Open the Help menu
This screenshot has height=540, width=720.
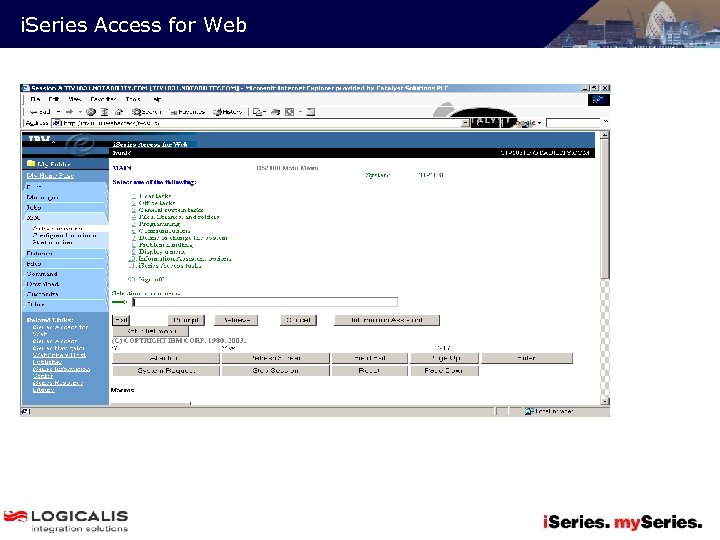(157, 99)
